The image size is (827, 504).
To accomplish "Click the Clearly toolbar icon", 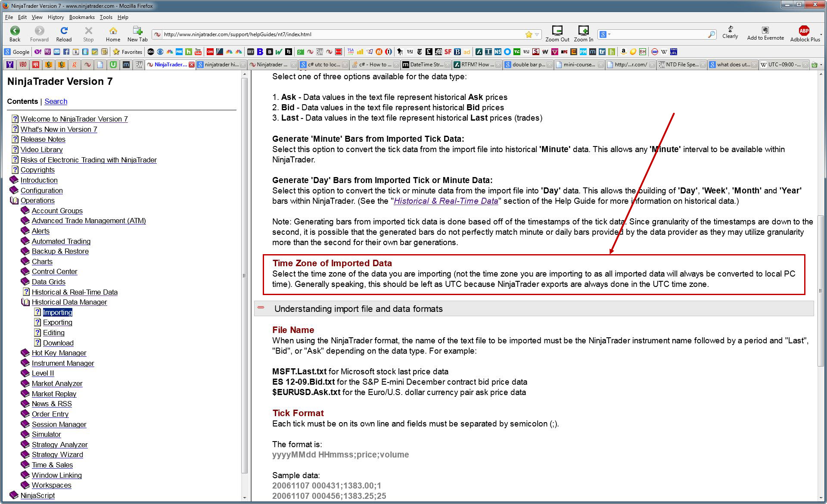I will pyautogui.click(x=730, y=29).
